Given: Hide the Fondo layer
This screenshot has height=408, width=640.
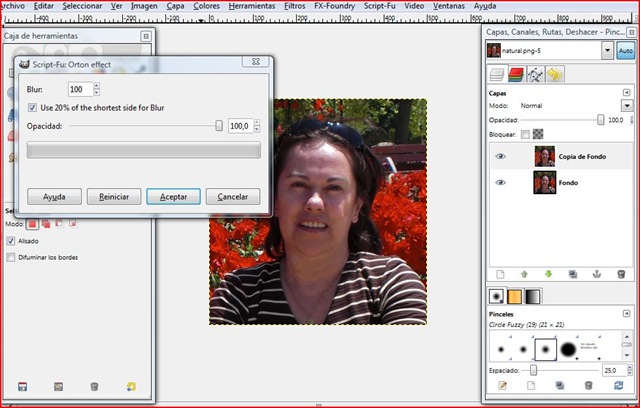Looking at the screenshot, I should click(x=500, y=183).
